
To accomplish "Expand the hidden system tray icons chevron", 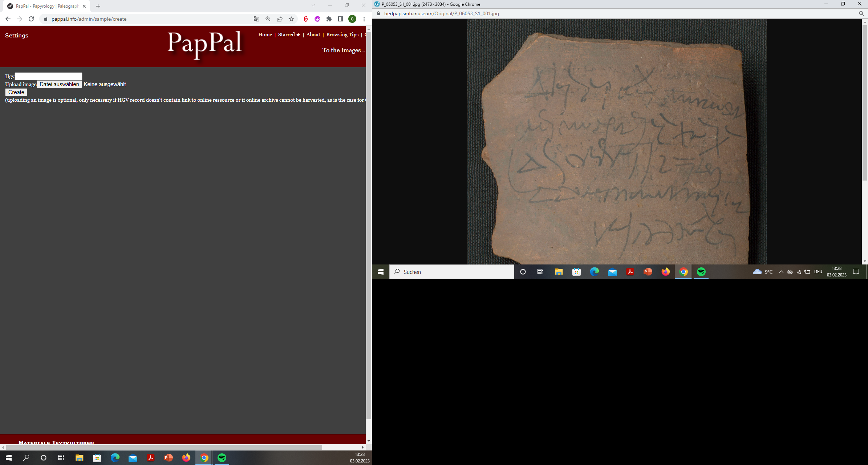I will 781,272.
